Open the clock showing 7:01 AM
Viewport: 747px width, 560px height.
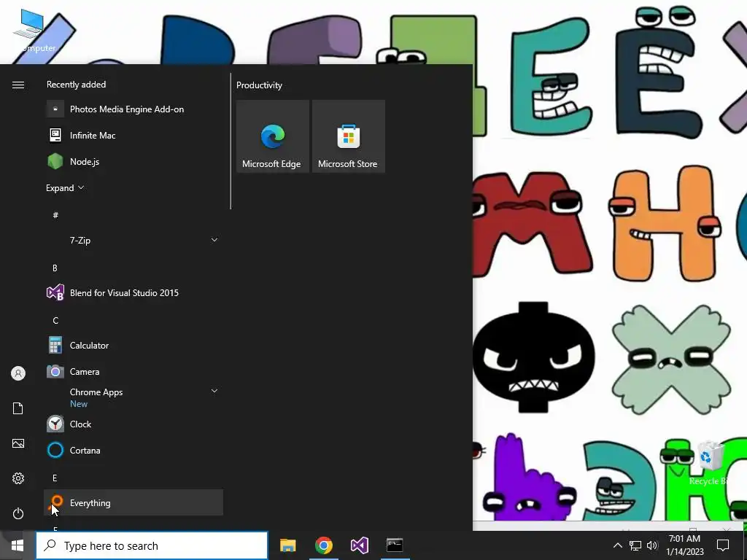coord(684,545)
